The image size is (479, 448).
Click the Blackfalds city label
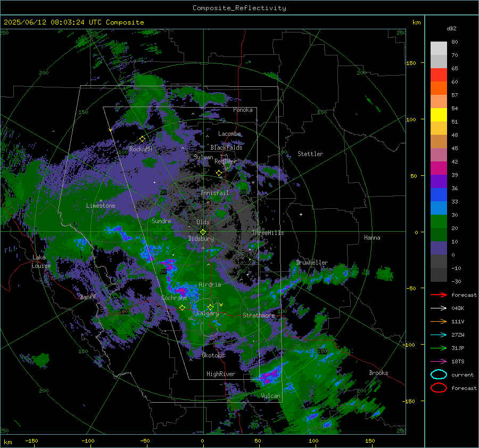(226, 148)
